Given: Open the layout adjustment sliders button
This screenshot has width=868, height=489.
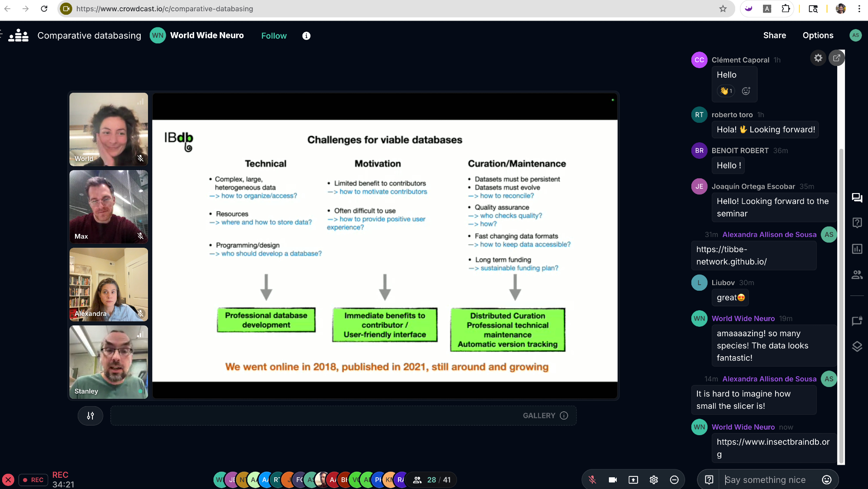Looking at the screenshot, I should click(x=90, y=416).
